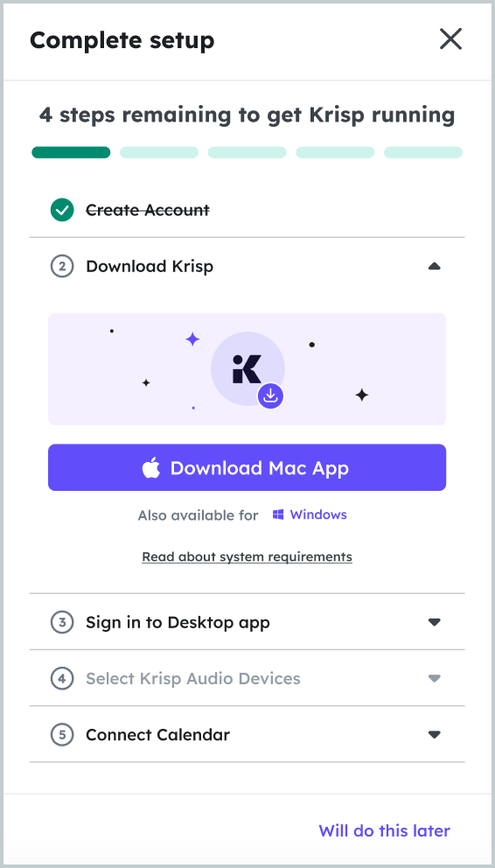Image resolution: width=495 pixels, height=868 pixels.
Task: Select the crossed-out Create Account step
Action: coord(148,210)
